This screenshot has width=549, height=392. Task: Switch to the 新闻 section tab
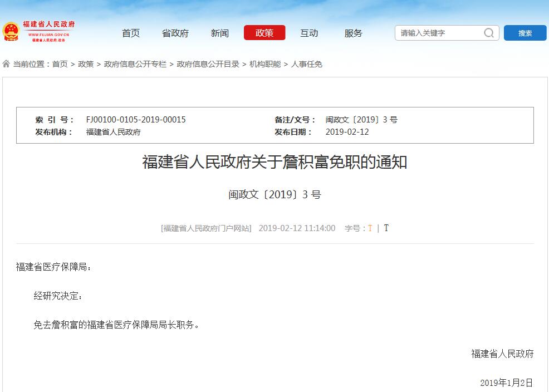[x=220, y=33]
